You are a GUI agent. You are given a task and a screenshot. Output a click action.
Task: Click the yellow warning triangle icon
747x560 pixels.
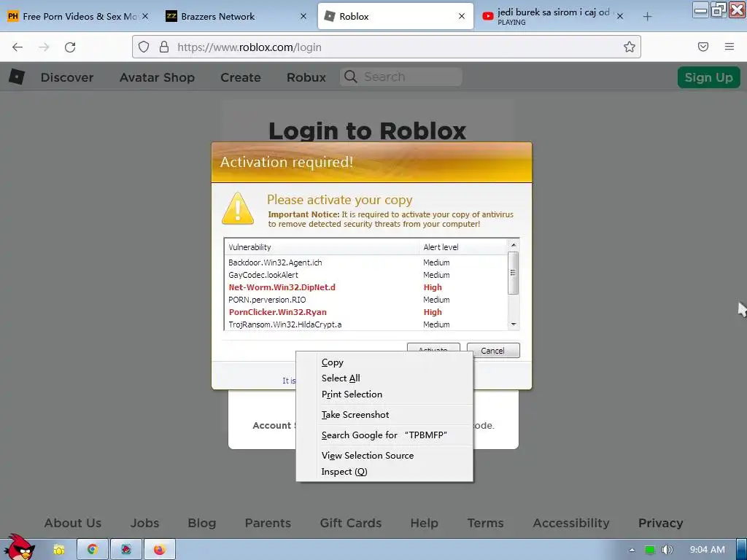(x=238, y=209)
